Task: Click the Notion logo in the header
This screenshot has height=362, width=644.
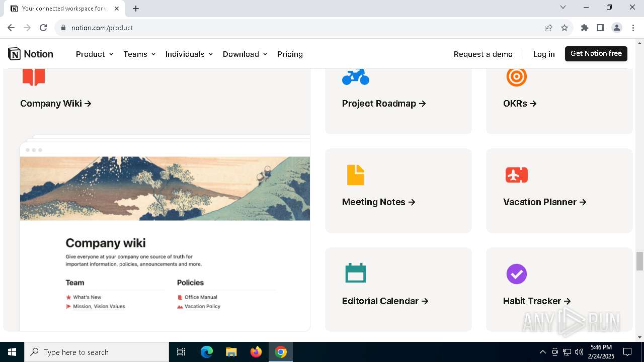Action: point(31,54)
